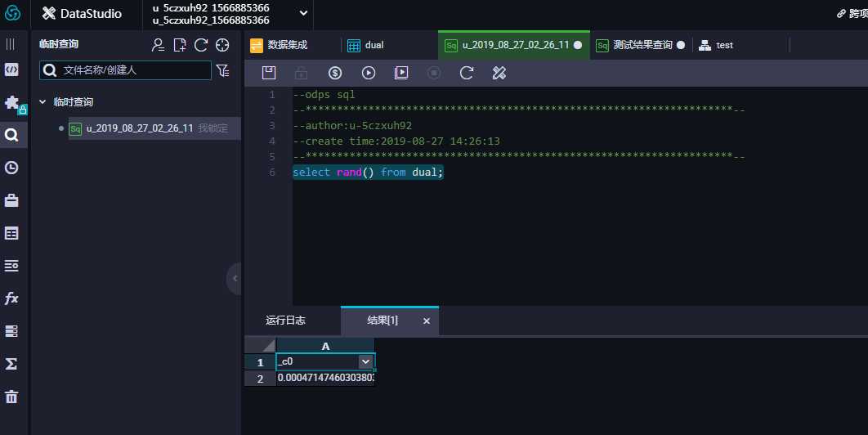Refresh the temporary query list
868x435 pixels.
[201, 45]
